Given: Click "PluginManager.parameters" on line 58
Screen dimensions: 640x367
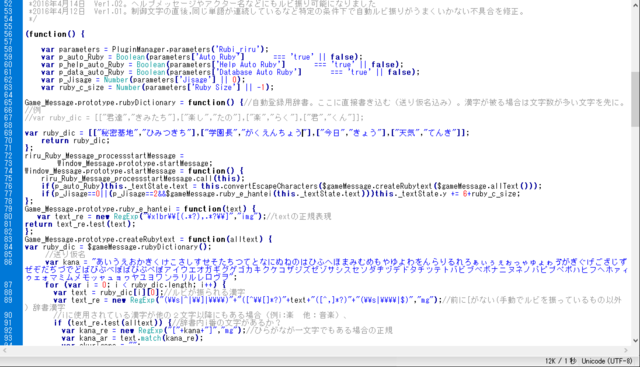Looking at the screenshot, I should pos(161,49).
